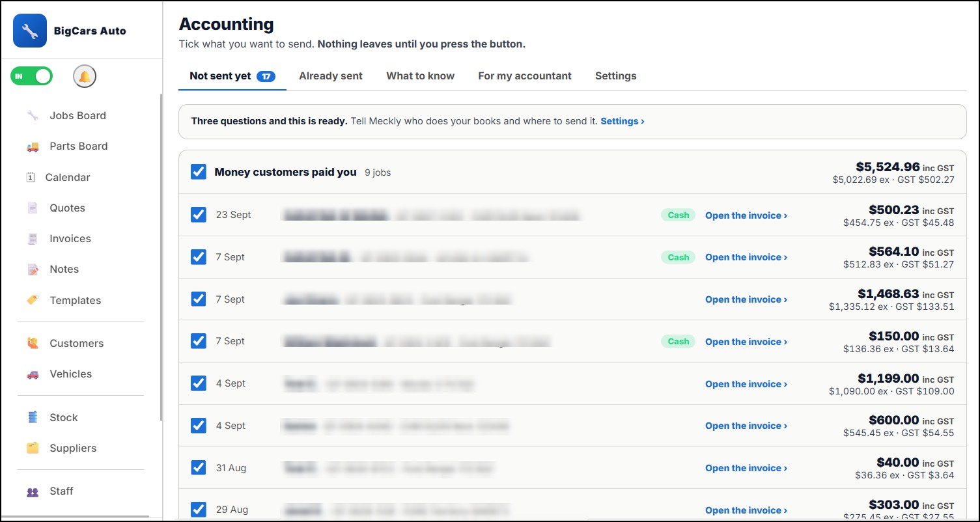Untick the 23 Sept $500.23 job checkbox

[x=199, y=215]
